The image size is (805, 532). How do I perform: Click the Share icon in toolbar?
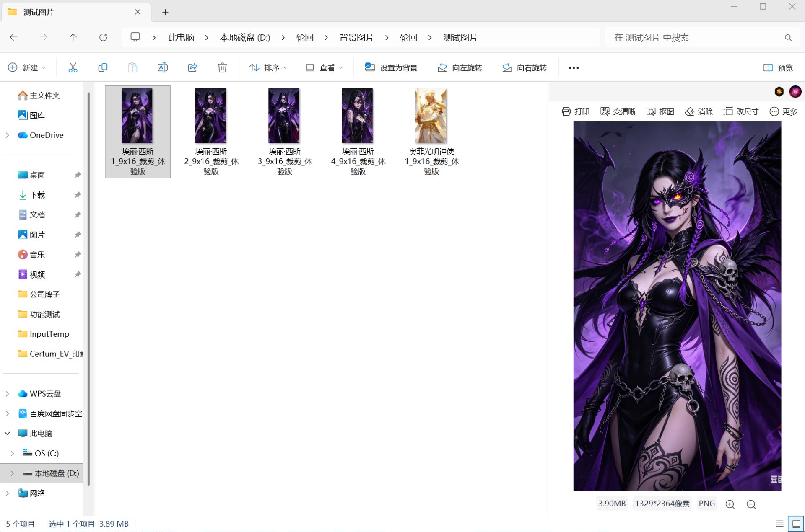[x=192, y=67]
